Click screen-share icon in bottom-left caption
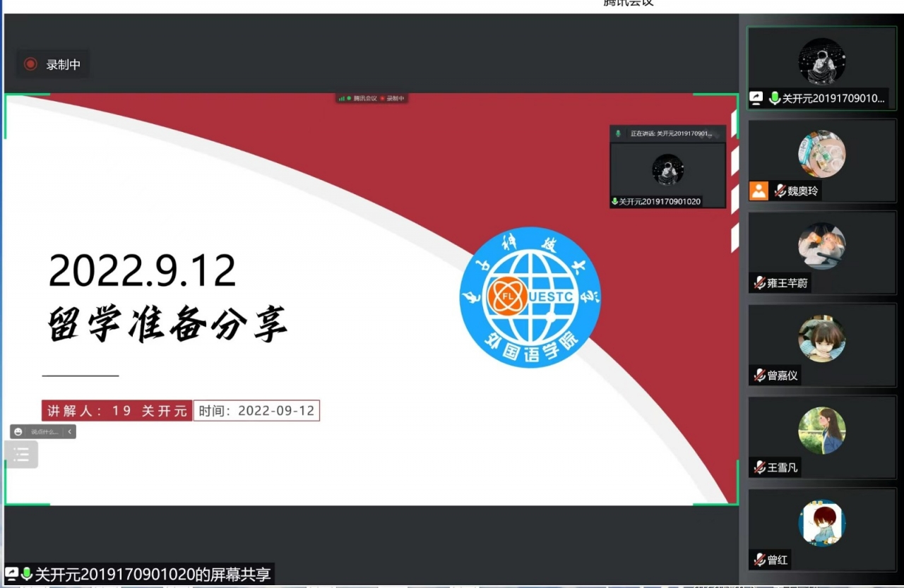This screenshot has width=904, height=588. coord(12,574)
